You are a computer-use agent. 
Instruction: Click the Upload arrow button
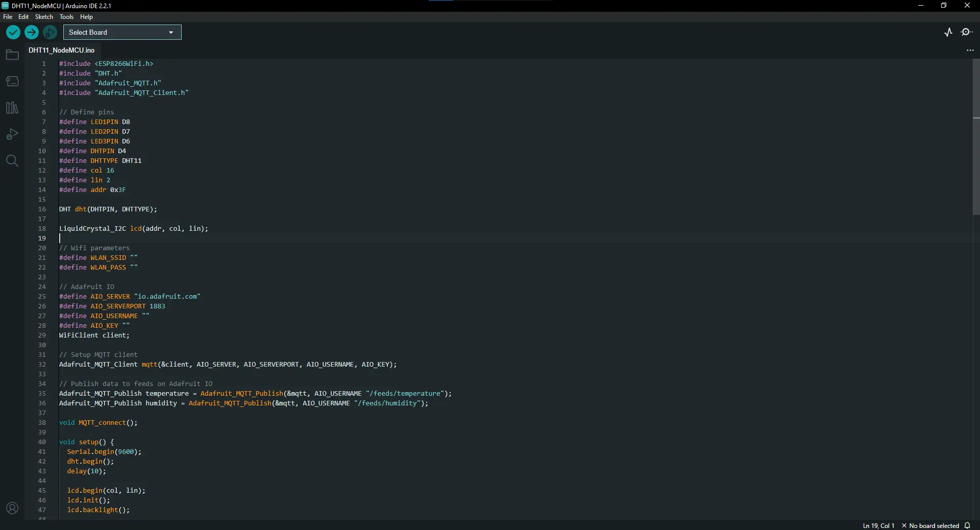pyautogui.click(x=32, y=32)
